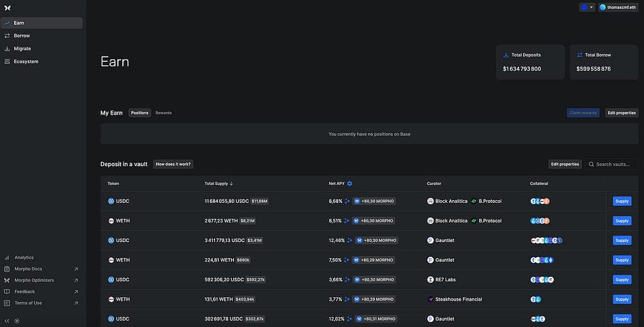Supply to the 302691,78 USDC vault
The image size is (644, 327).
pos(622,319)
